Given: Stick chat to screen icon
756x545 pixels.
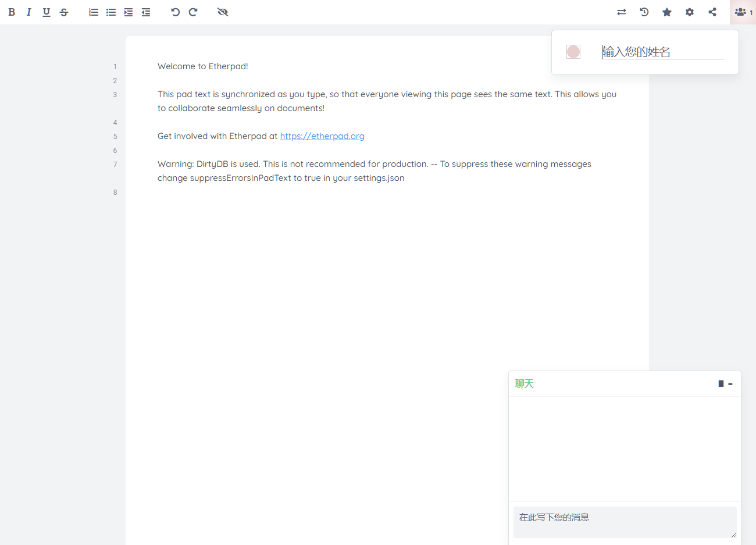Looking at the screenshot, I should [x=721, y=384].
